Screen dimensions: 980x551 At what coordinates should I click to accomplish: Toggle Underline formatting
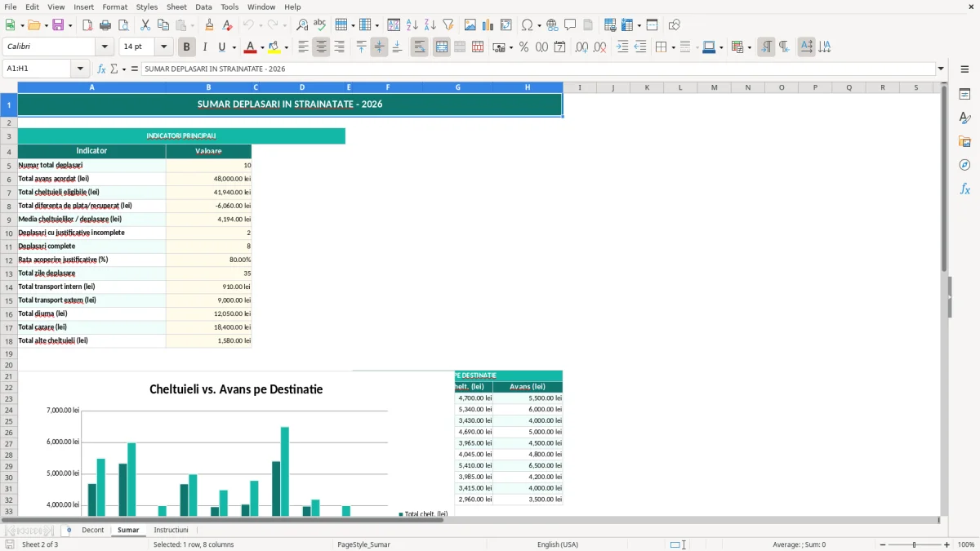click(x=222, y=47)
